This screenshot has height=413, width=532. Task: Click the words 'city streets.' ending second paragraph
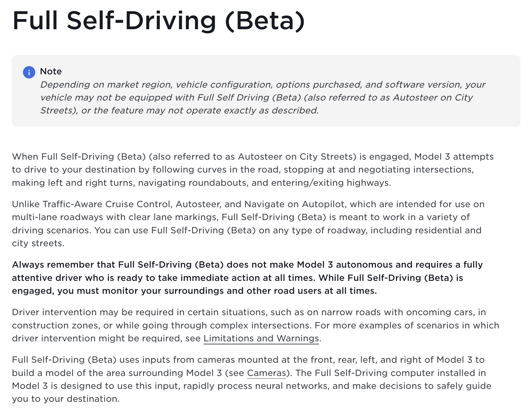pos(38,243)
